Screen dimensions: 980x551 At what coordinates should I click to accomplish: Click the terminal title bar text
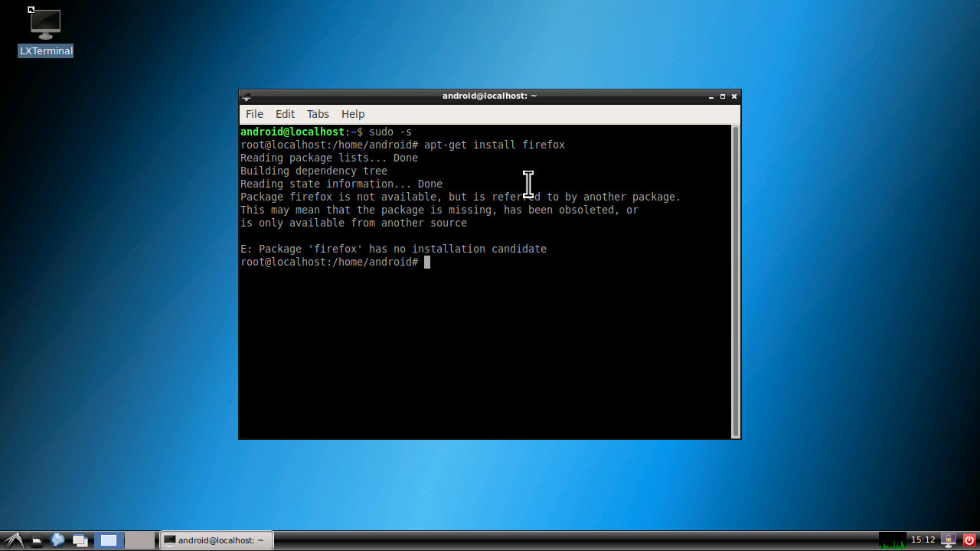pos(489,96)
